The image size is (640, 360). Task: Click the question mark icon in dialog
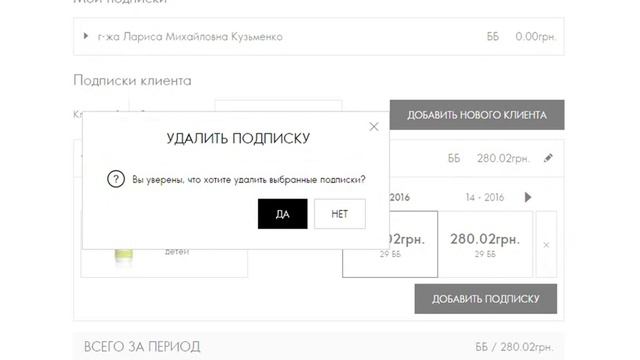116,179
